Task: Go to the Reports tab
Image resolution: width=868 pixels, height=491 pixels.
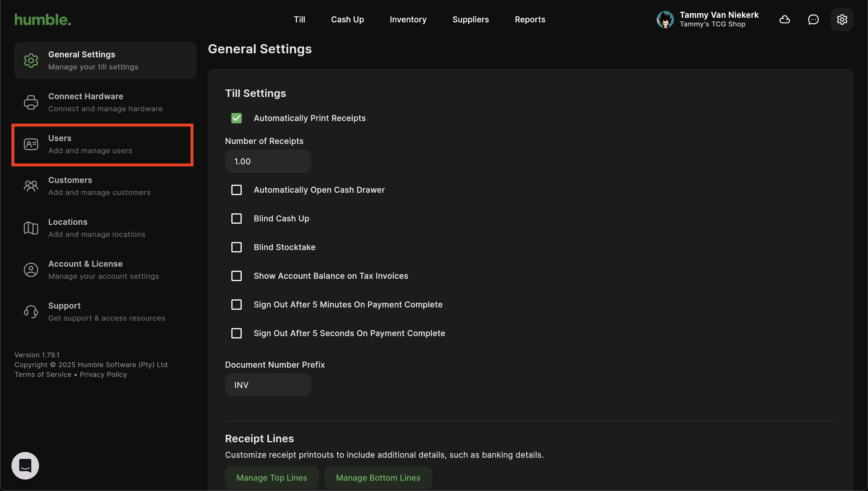Action: tap(530, 20)
